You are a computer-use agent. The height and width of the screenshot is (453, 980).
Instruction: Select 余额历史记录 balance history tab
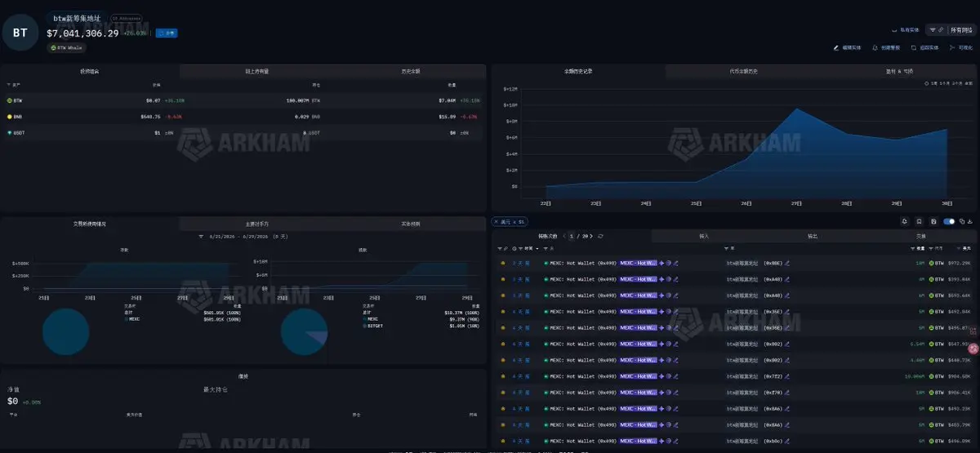coord(578,72)
